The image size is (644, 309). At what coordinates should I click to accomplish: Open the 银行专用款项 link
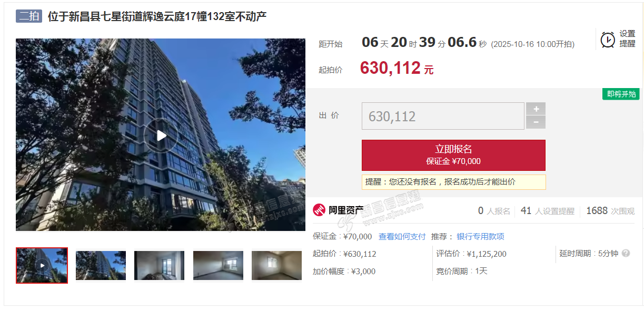[x=480, y=237]
